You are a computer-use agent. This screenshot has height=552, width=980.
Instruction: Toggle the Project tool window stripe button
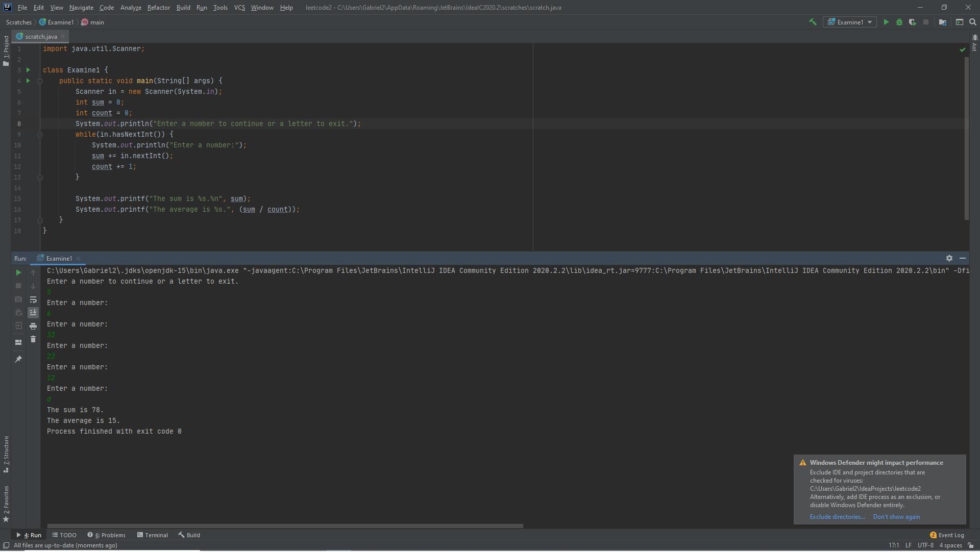6,51
